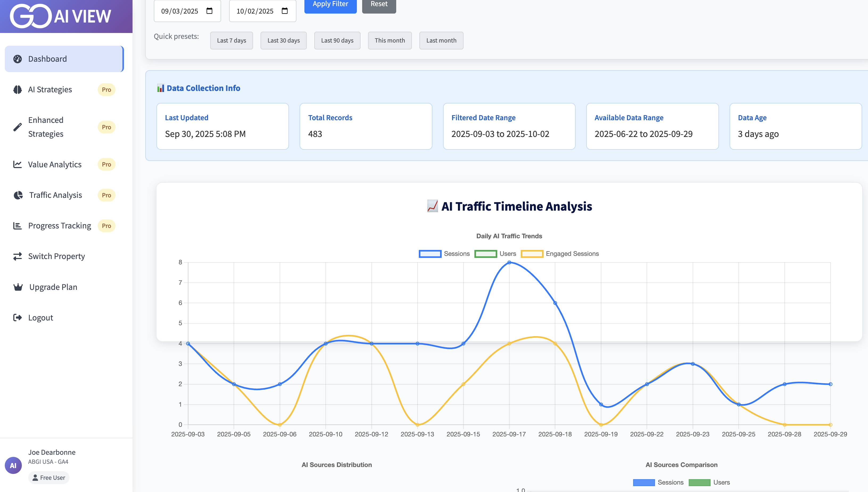Click the GO AI VIEW logo
This screenshot has width=868, height=492.
point(60,16)
